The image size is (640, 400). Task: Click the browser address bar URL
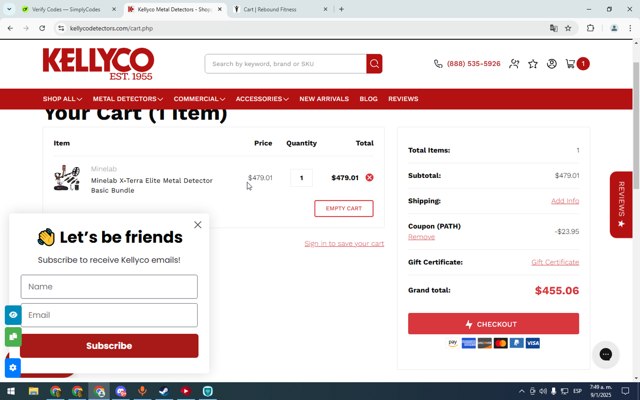(111, 28)
